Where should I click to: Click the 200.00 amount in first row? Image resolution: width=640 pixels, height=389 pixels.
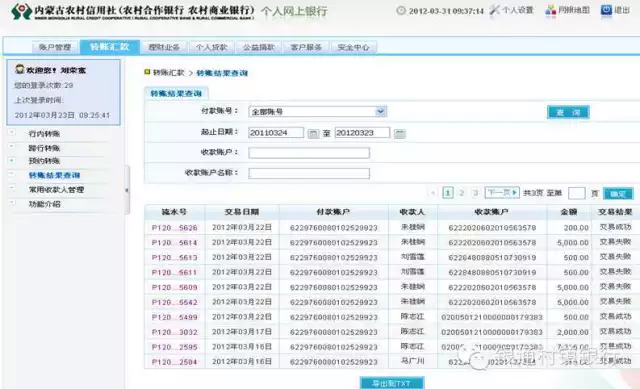click(576, 228)
